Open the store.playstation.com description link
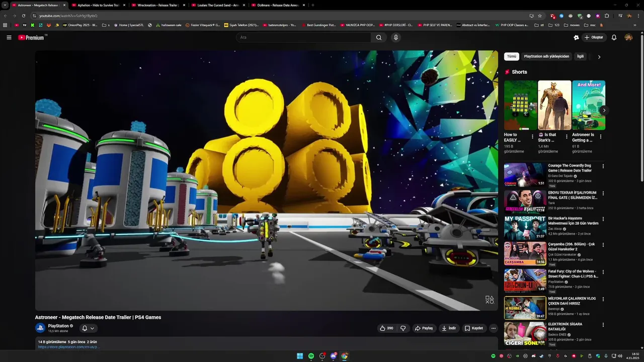This screenshot has width=644, height=362. (x=69, y=347)
